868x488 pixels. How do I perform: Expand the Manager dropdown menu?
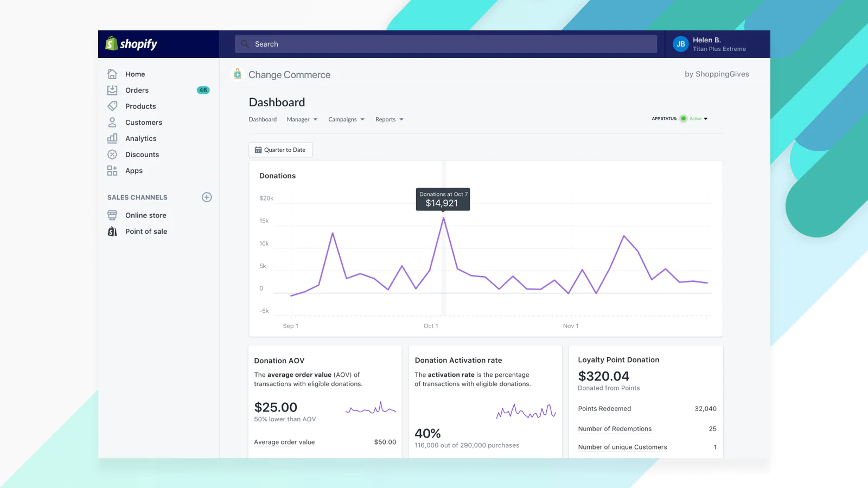click(x=302, y=119)
